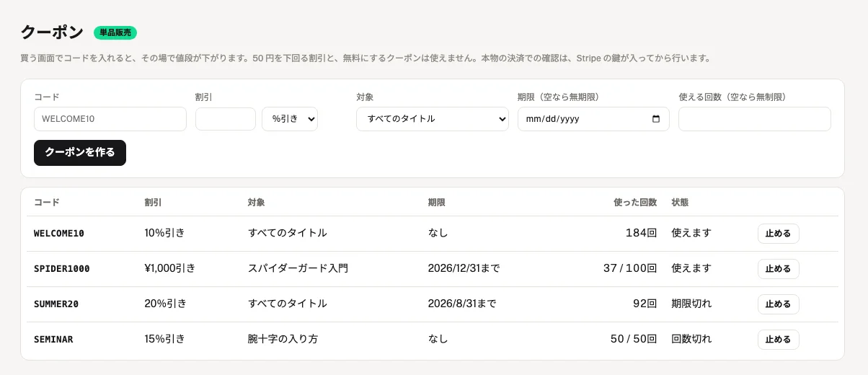The width and height of the screenshot is (868, 375).
Task: Click the 期限（空なら無期限） form label
Action: (x=560, y=97)
